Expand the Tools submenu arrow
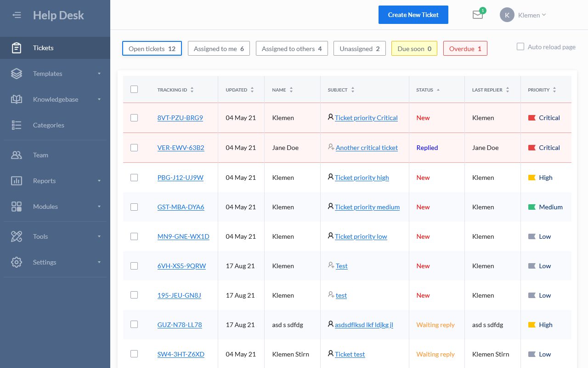 pos(99,236)
